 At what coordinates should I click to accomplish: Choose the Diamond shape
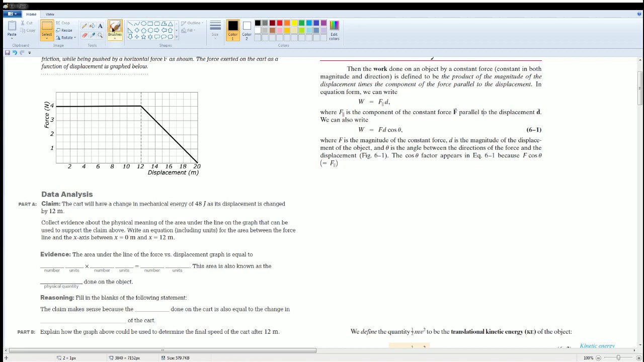pyautogui.click(x=137, y=30)
